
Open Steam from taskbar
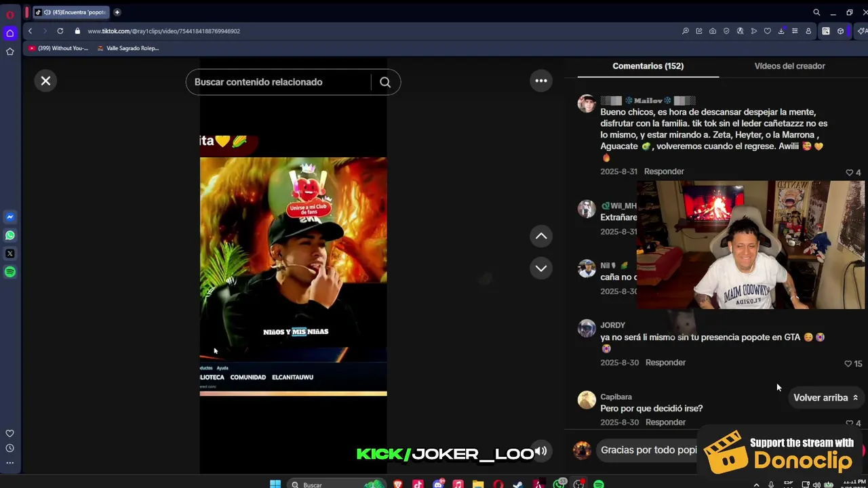(x=518, y=484)
